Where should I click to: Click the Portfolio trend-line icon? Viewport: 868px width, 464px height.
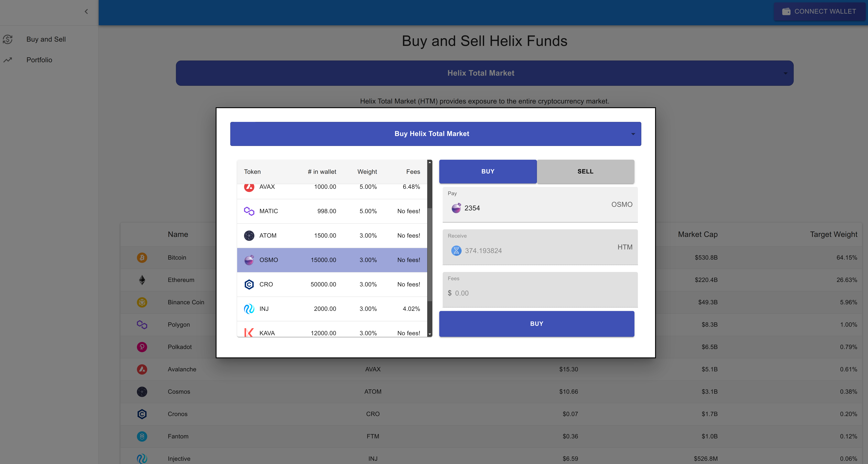[8, 60]
